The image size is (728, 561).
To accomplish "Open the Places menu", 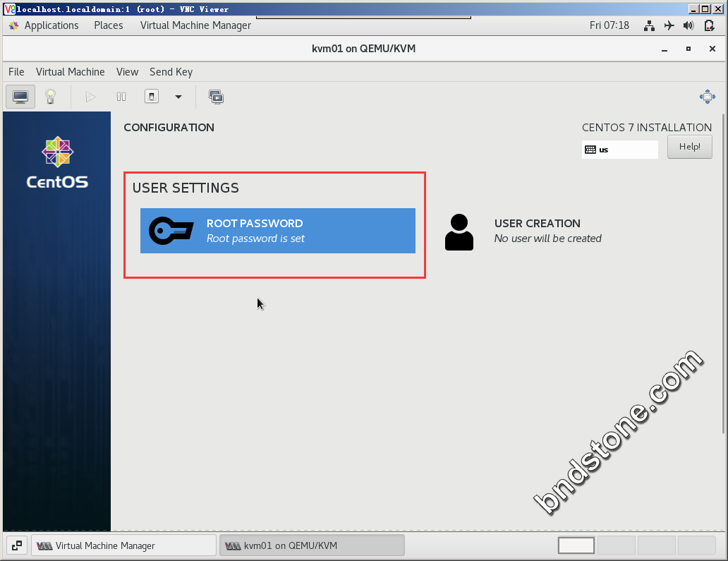I will 109,25.
